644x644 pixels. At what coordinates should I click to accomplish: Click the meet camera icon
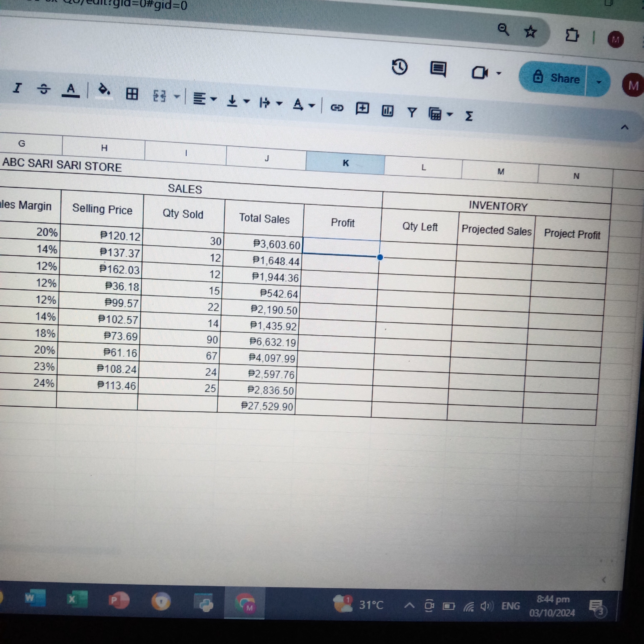[x=480, y=72]
